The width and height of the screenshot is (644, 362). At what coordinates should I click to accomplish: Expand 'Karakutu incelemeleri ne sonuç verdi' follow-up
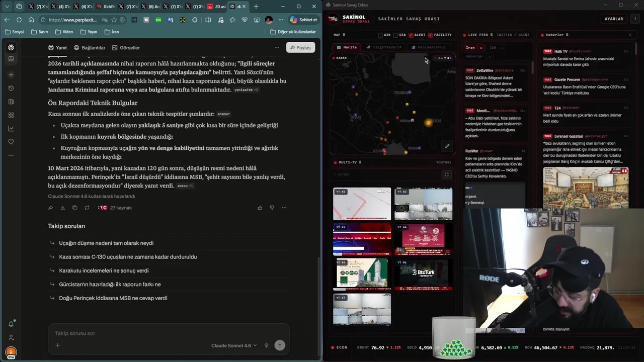pyautogui.click(x=104, y=270)
